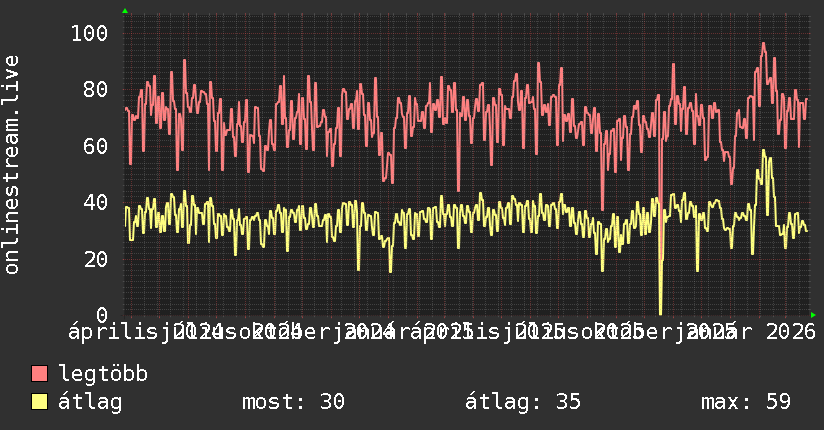Click the 'most: 30' value
The width and height of the screenshot is (824, 430).
293,402
